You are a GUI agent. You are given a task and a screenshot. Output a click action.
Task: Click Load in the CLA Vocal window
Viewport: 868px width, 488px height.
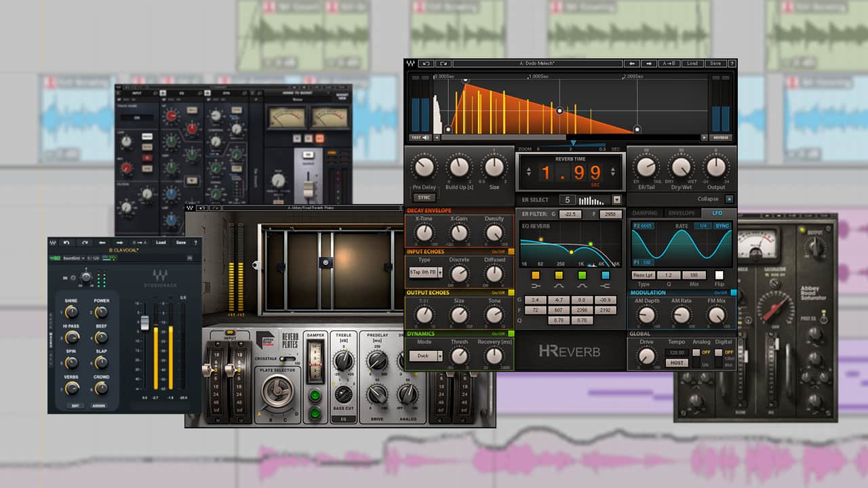coord(161,242)
